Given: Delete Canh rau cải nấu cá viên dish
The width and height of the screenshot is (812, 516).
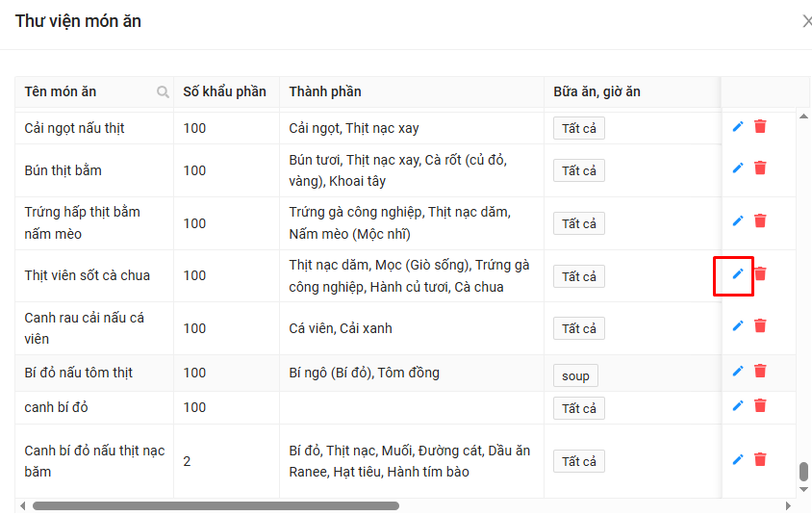Looking at the screenshot, I should coord(760,325).
